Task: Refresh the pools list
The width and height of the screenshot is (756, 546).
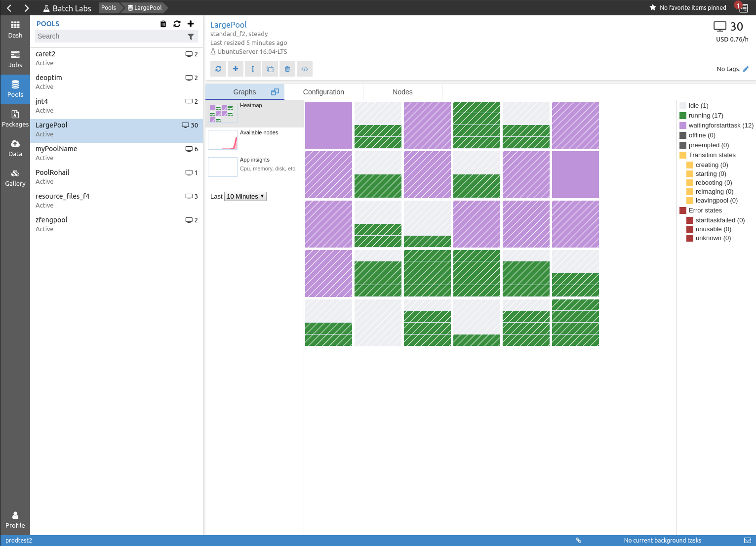Action: point(177,24)
